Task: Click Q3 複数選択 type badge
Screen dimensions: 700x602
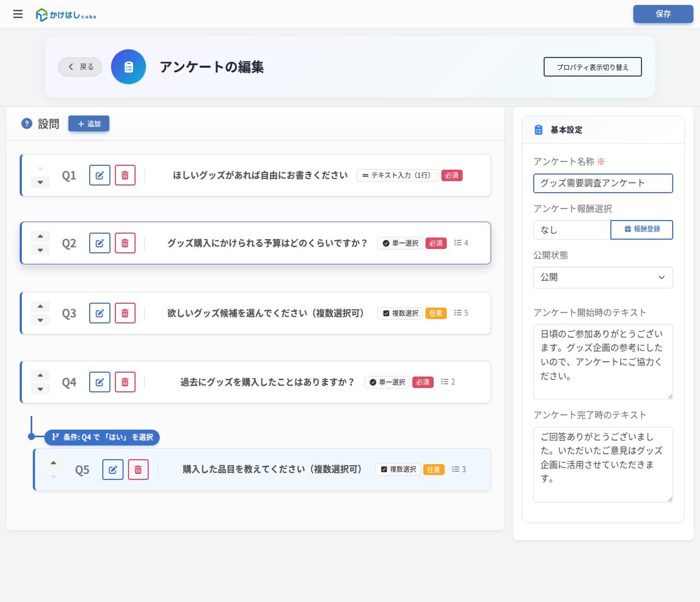Action: 400,313
